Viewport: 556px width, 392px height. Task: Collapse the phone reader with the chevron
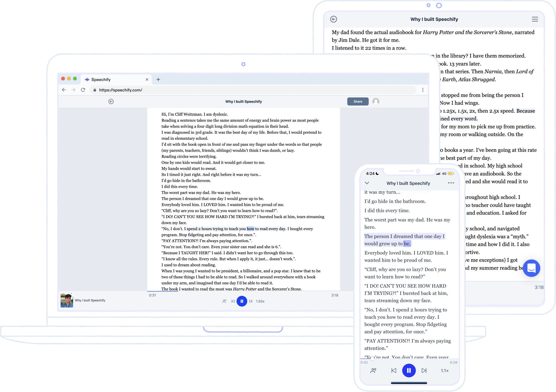(x=367, y=183)
